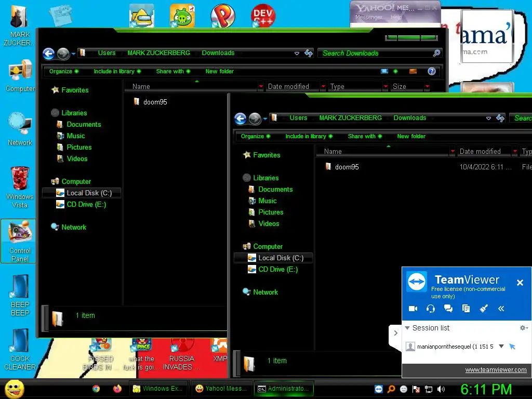The width and height of the screenshot is (532, 399).
Task: Open www.teamviewer.com link
Action: tap(496, 370)
